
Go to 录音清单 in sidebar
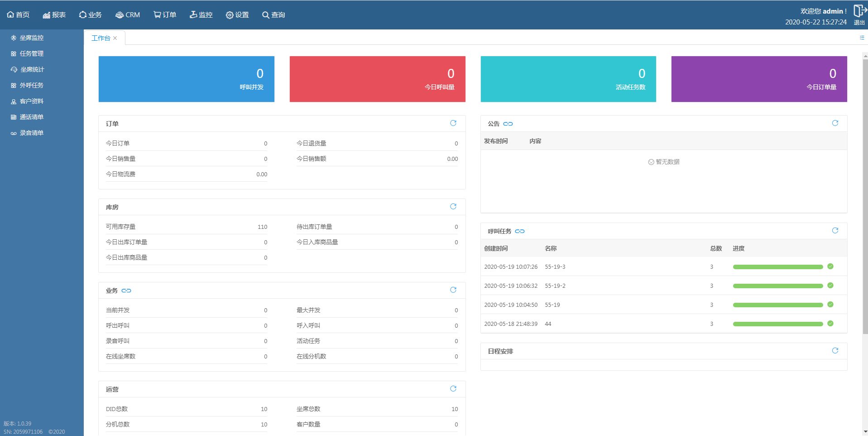click(32, 133)
